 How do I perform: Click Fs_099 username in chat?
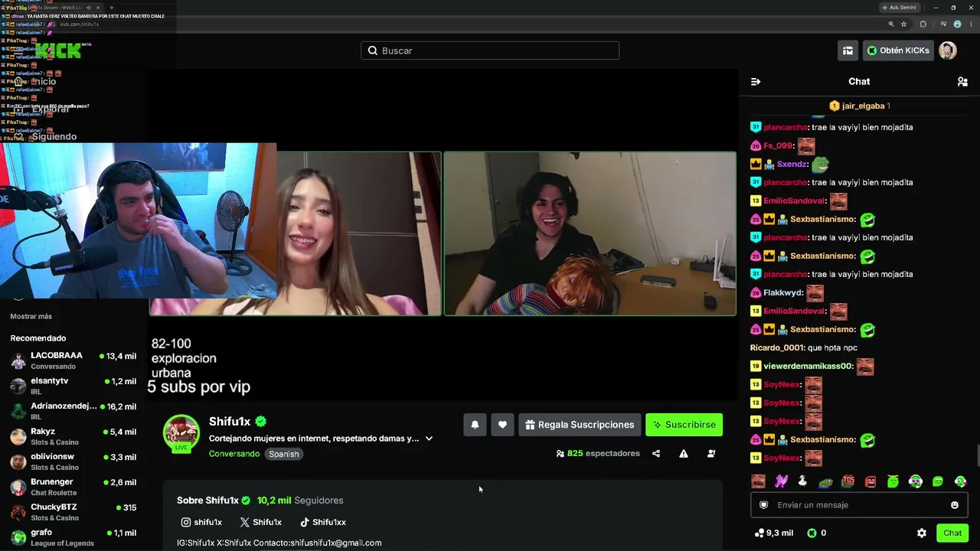(778, 145)
